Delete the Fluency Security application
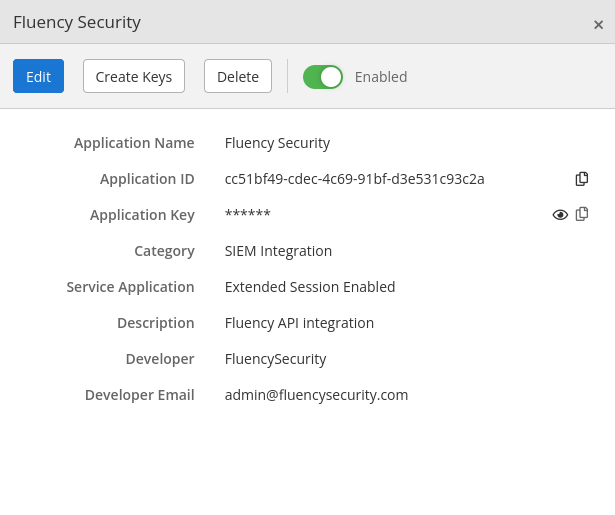Viewport: 615px width, 515px height. point(238,76)
